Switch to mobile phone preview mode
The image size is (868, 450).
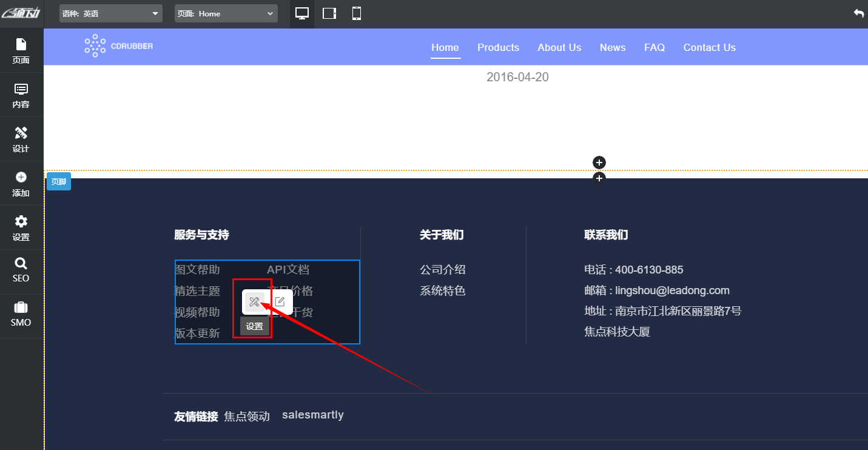tap(357, 13)
